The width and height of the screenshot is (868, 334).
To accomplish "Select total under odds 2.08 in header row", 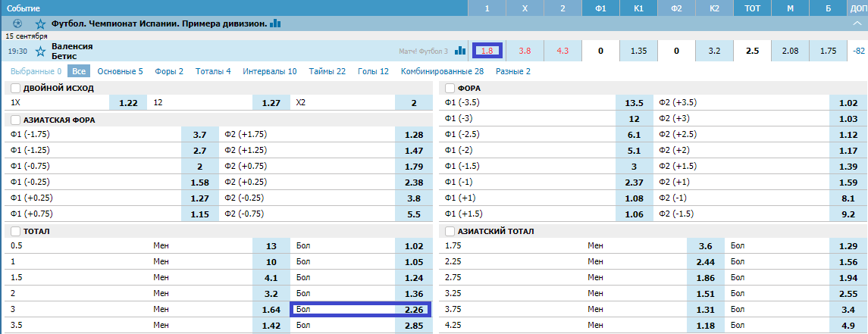I will pyautogui.click(x=790, y=51).
